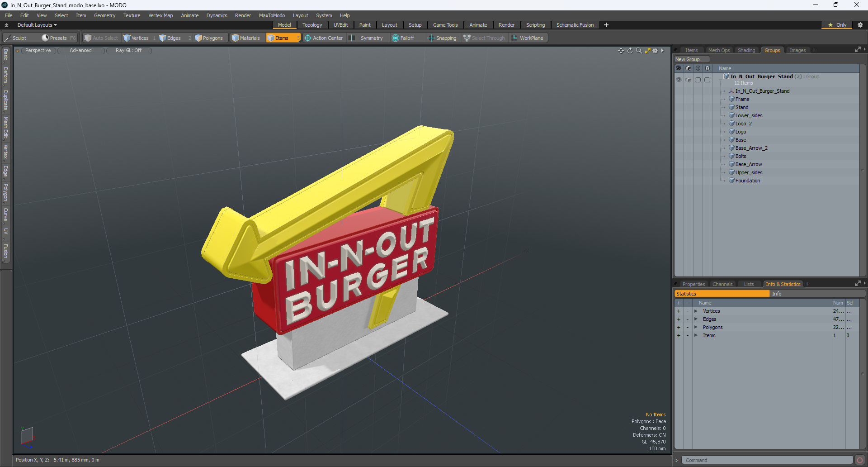
Task: Open Advanced shading style dropdown
Action: [81, 51]
